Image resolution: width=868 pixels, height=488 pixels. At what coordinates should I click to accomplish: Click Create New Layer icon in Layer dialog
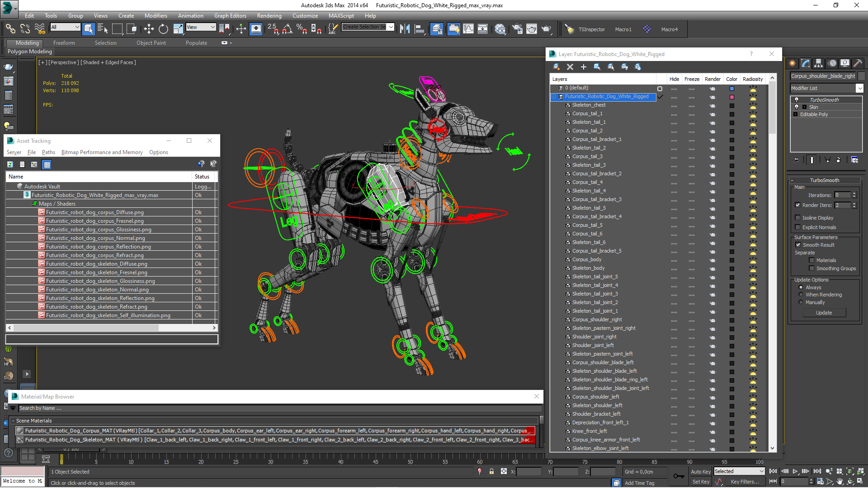[x=557, y=67]
